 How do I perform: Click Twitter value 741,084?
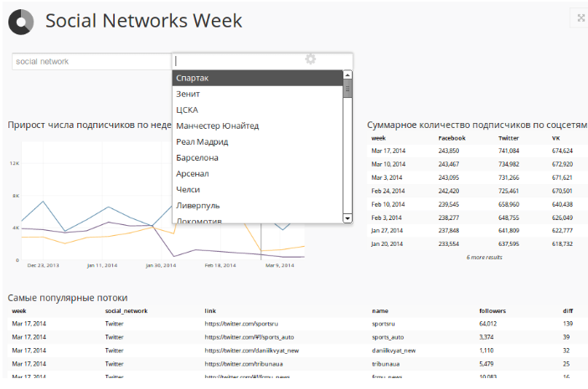(x=508, y=151)
